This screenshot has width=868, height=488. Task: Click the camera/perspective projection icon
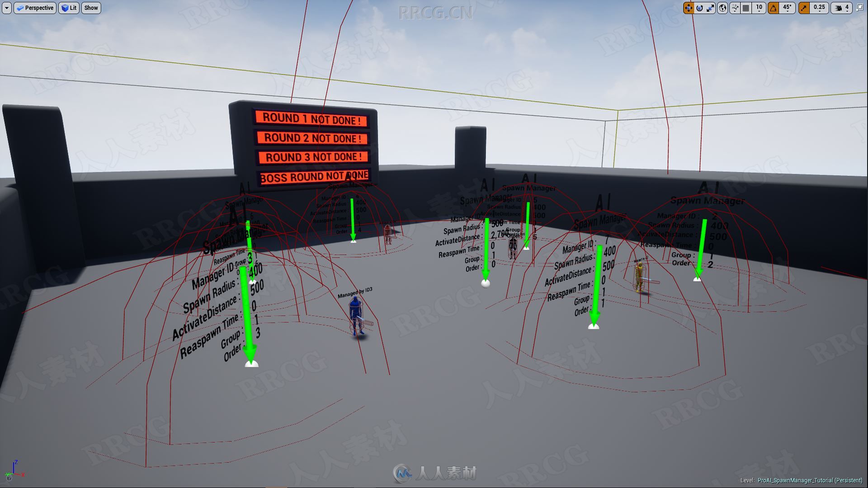tap(21, 8)
